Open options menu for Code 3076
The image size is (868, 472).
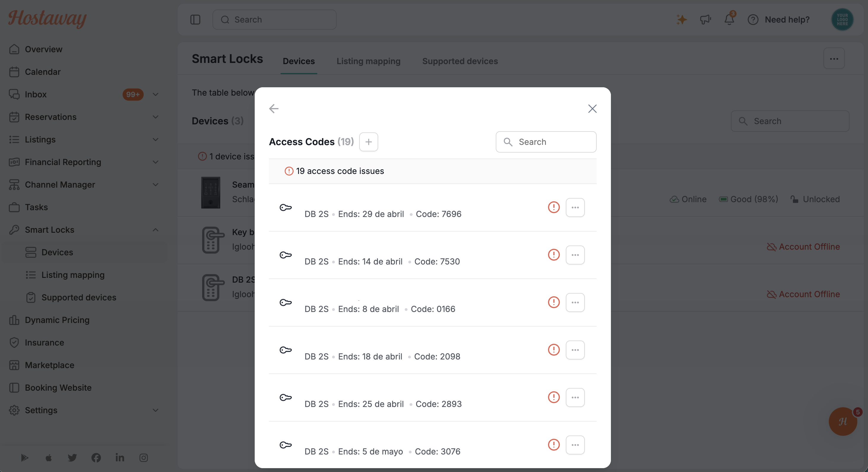pos(575,445)
